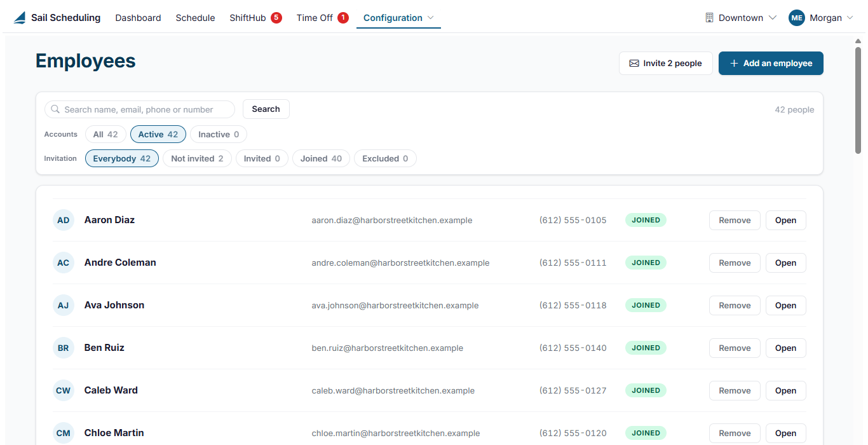Remove Ava Johnson from employees
The width and height of the screenshot is (868, 445).
tap(735, 306)
